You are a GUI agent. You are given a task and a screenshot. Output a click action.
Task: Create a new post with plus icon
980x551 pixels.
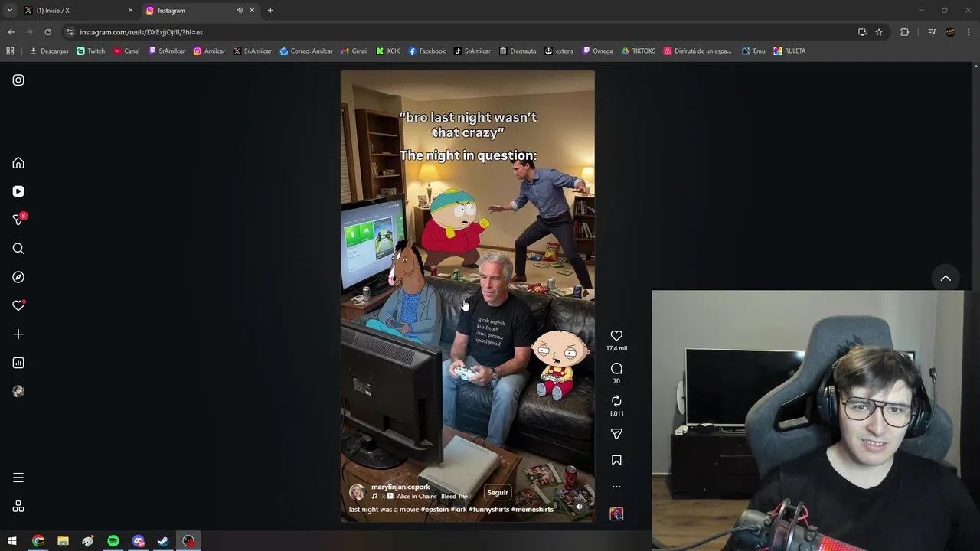click(x=18, y=334)
